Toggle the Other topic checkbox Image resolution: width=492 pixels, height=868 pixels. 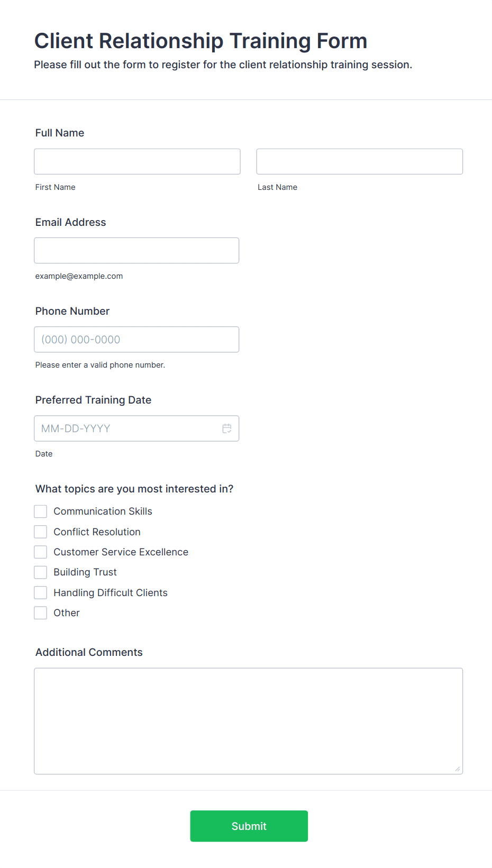pos(41,613)
